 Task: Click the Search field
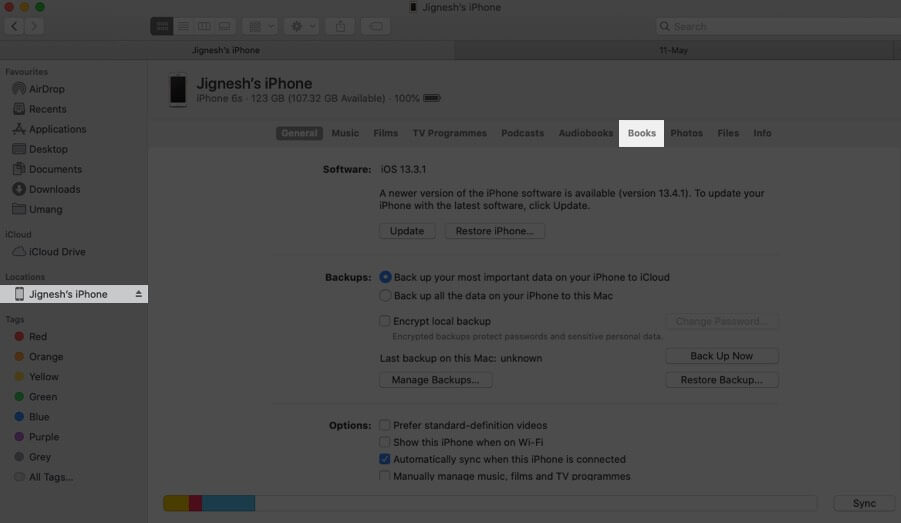tap(779, 26)
